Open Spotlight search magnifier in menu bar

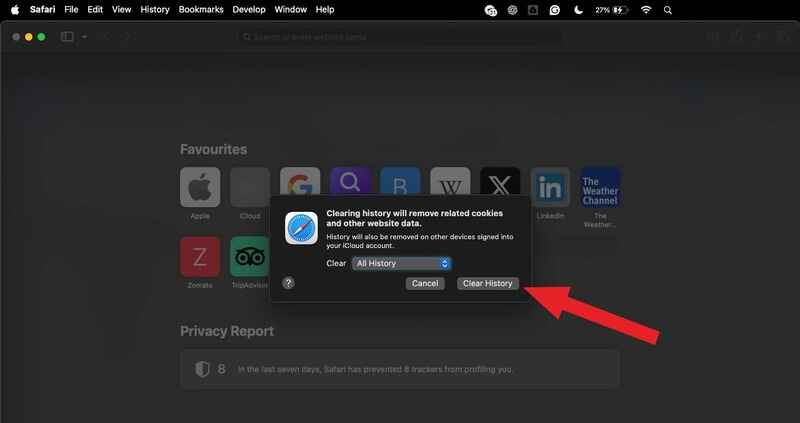[667, 10]
